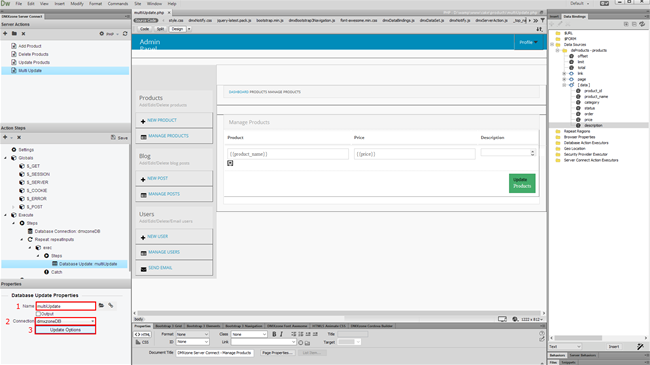Select the $_SESSION globals item

coord(38,174)
